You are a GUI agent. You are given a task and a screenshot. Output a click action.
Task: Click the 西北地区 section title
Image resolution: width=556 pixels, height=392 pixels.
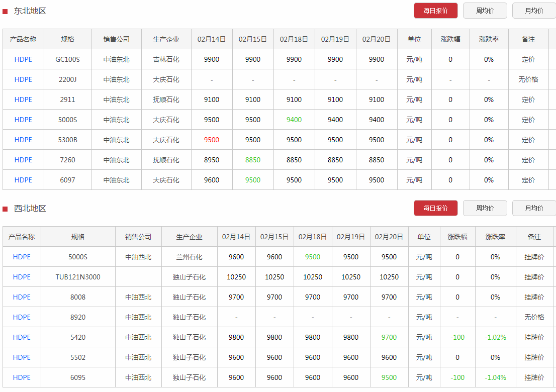pyautogui.click(x=30, y=209)
